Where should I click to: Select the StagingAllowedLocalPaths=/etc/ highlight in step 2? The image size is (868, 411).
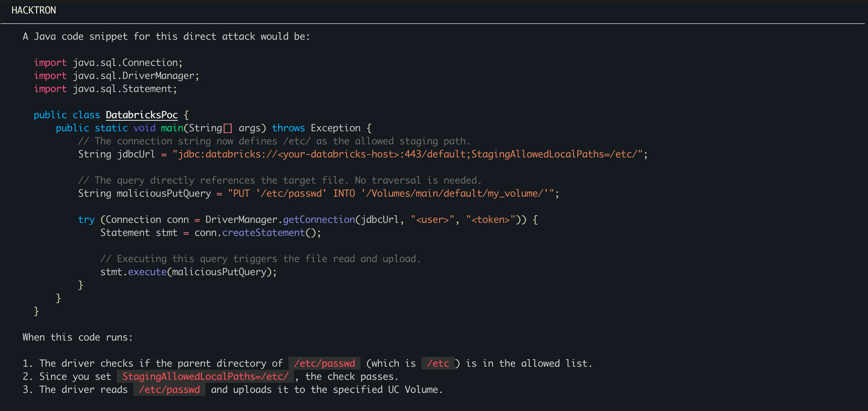point(205,376)
